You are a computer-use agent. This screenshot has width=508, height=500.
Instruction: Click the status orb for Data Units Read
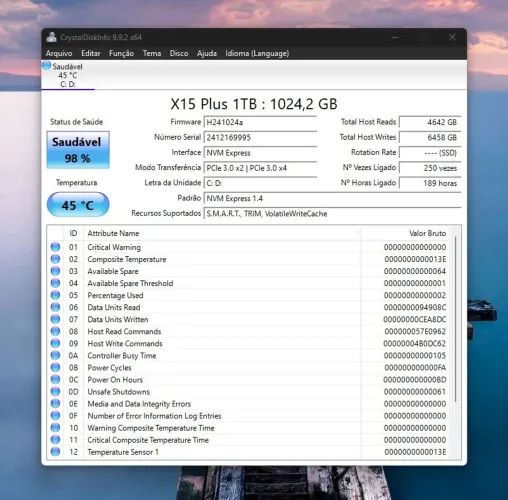(x=55, y=307)
